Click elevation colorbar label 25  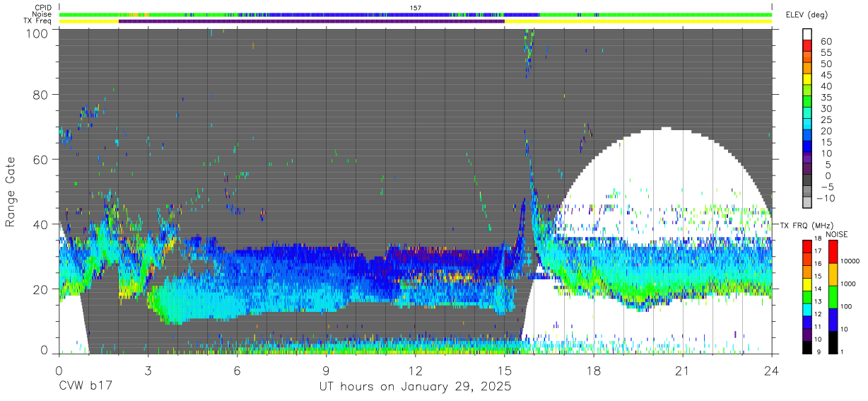pyautogui.click(x=826, y=120)
